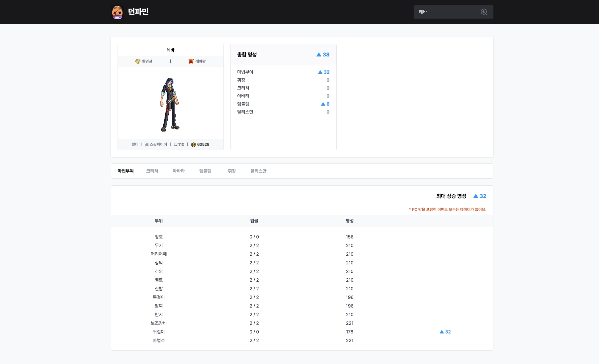Click the red banner icon beside 레바왕
The height and width of the screenshot is (364, 599).
coord(191,61)
